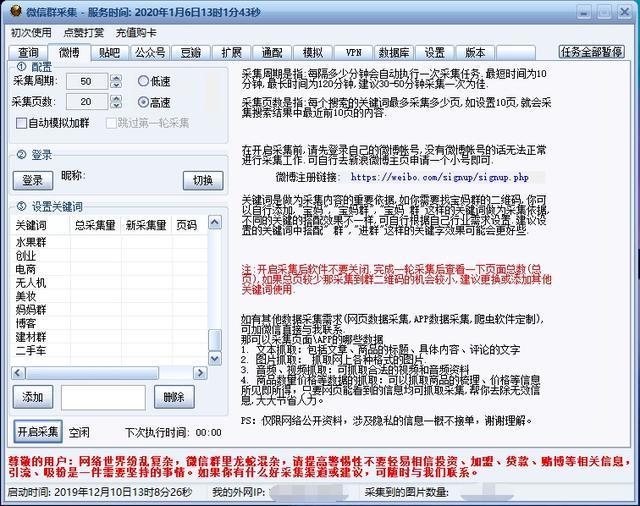Screen dimensions: 640x506
Task: Switch to the 数据库 tab
Action: [394, 53]
